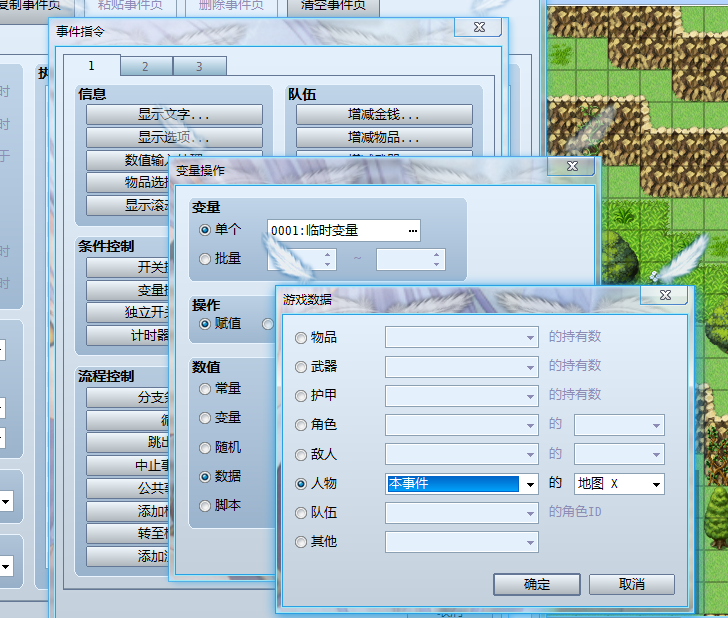Open the 护甲 armor dropdown

[x=462, y=396]
